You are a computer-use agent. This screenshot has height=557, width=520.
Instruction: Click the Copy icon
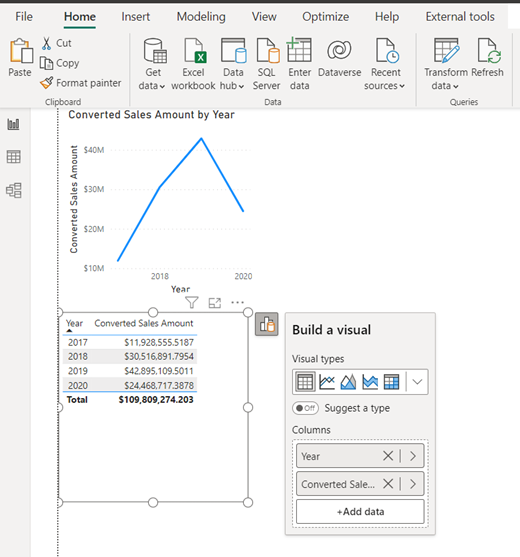[x=46, y=63]
